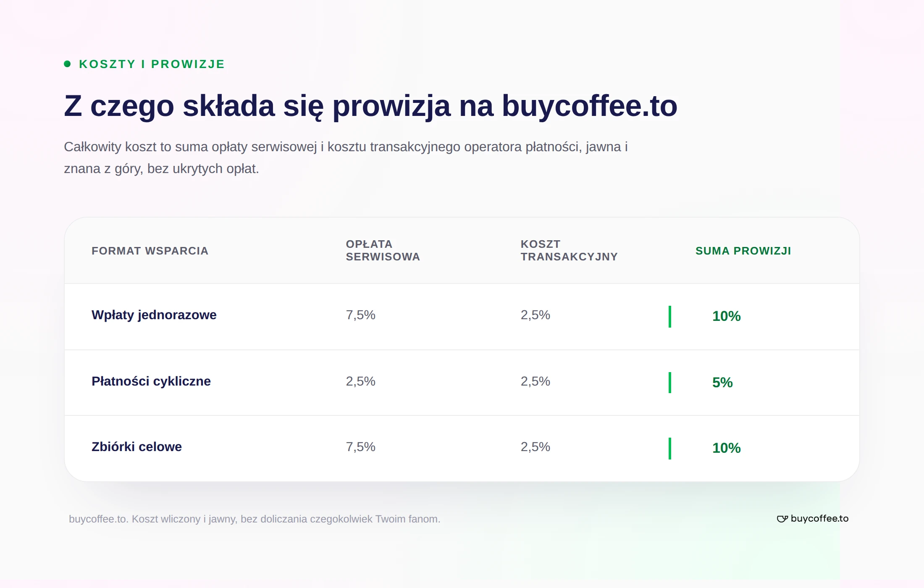The image size is (924, 588).
Task: Click the KOSZTY I PROWIZJE section label
Action: [x=152, y=64]
